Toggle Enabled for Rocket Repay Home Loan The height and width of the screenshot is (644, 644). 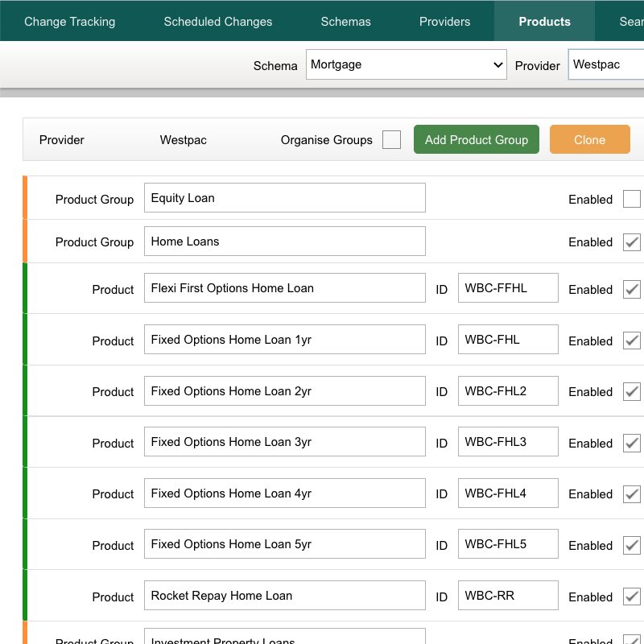coord(632,597)
